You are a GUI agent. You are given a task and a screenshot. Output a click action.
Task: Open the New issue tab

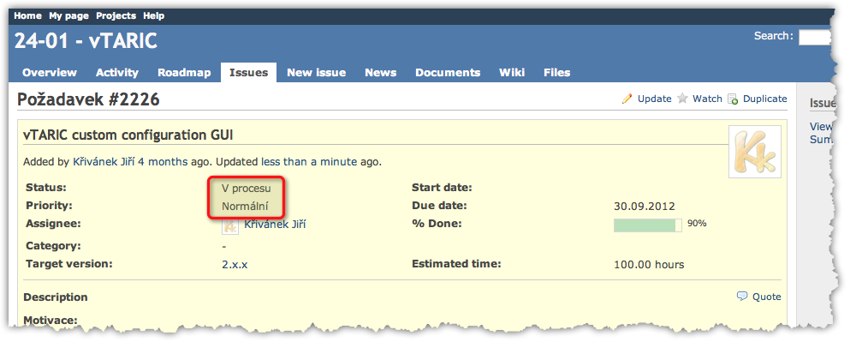tap(317, 73)
